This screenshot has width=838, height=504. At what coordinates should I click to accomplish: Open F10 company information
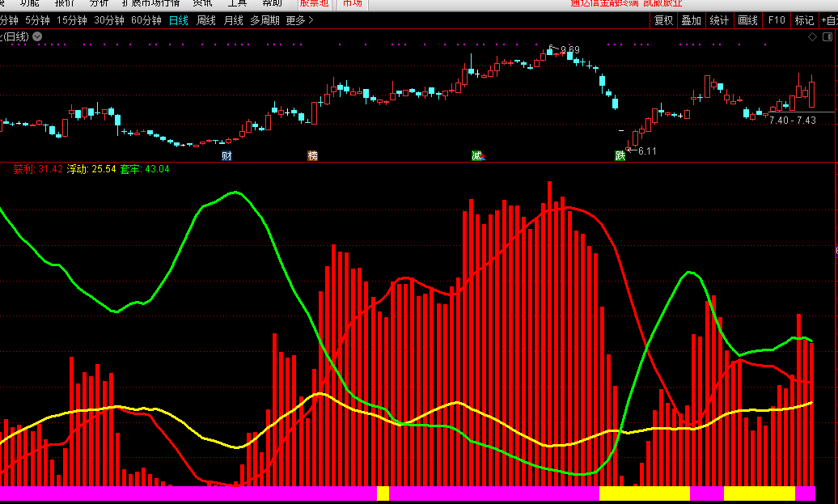coord(777,20)
